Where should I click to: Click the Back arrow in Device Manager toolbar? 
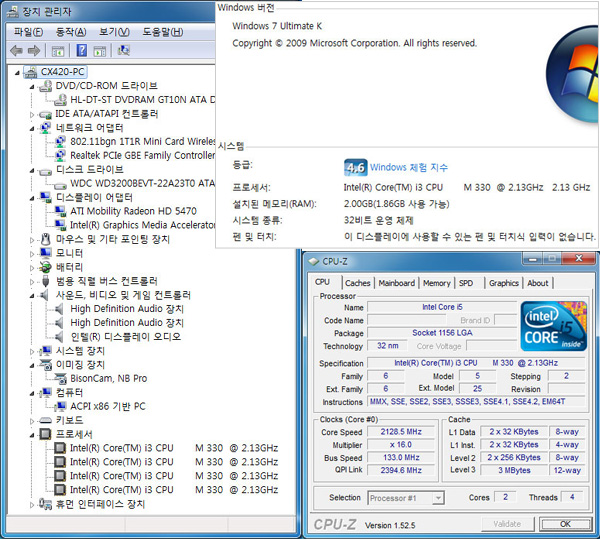coord(16,50)
